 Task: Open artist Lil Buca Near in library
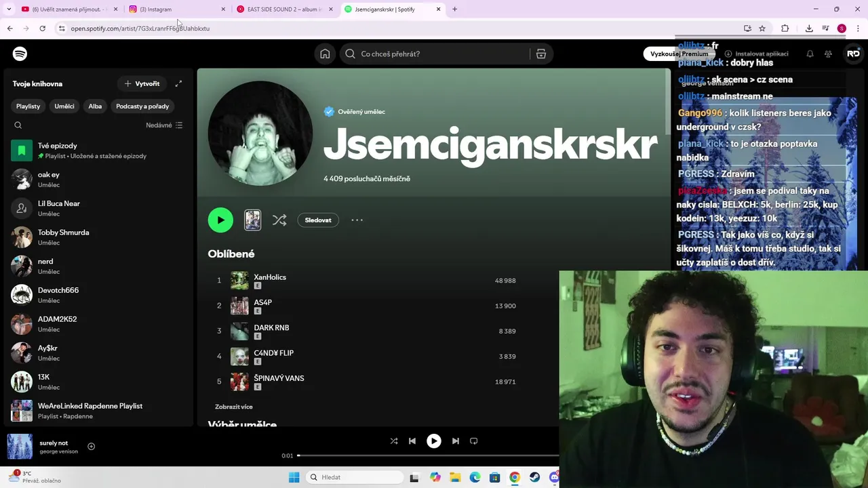point(99,208)
